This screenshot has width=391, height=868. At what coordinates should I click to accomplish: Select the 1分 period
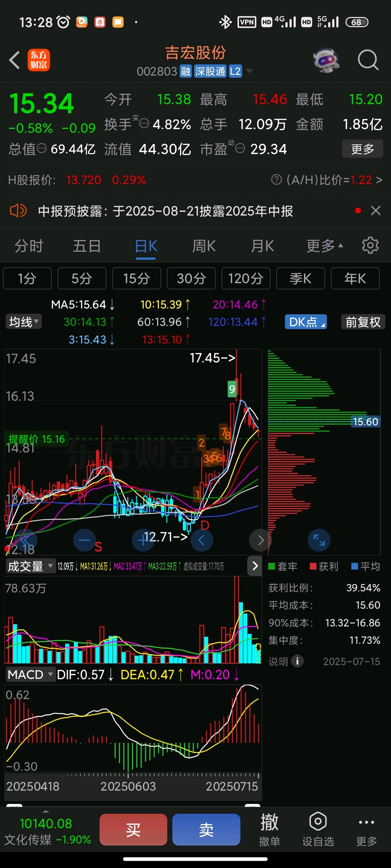(x=27, y=278)
